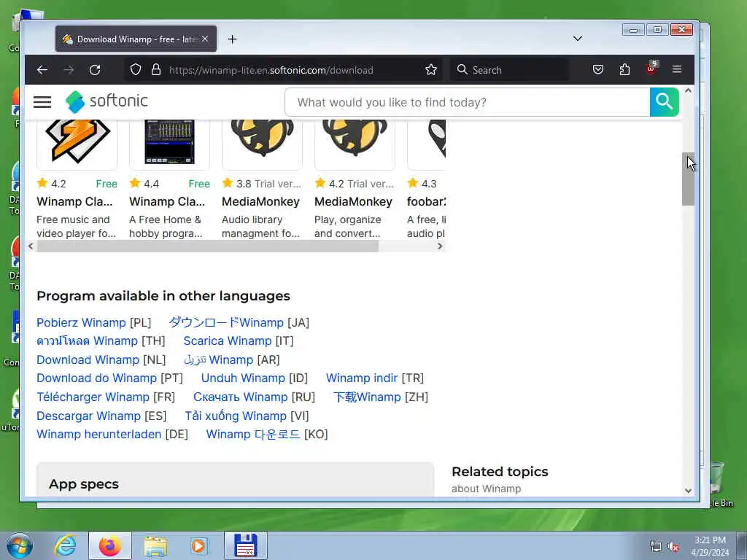The height and width of the screenshot is (560, 747).
Task: Click the network tray icon
Action: point(656,547)
